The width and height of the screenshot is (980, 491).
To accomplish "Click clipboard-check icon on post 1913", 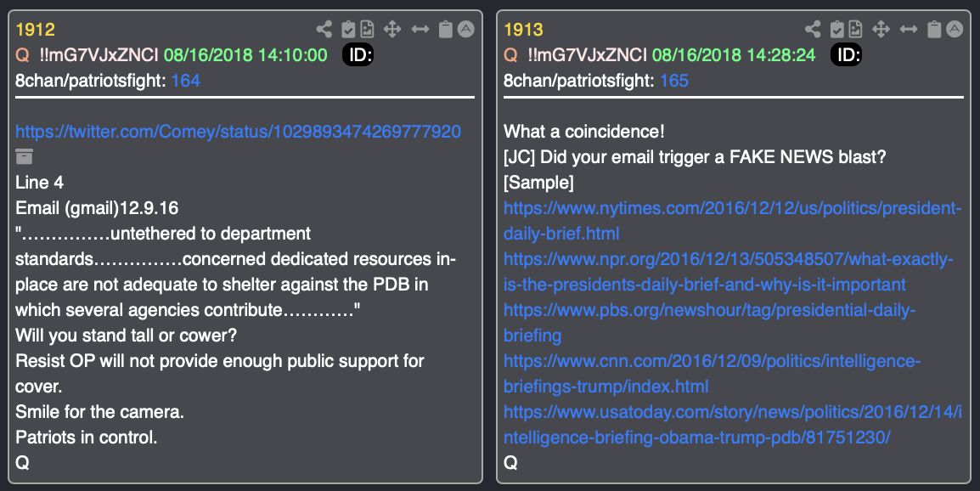I will (836, 30).
